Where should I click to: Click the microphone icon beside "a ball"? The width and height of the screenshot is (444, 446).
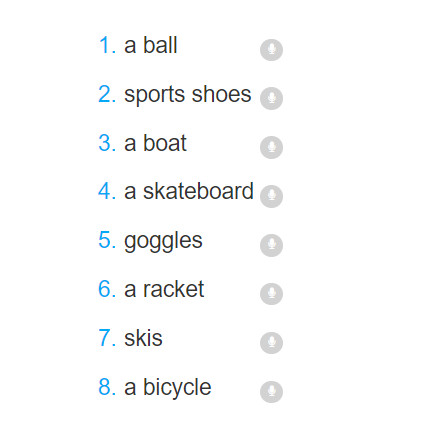pyautogui.click(x=271, y=50)
